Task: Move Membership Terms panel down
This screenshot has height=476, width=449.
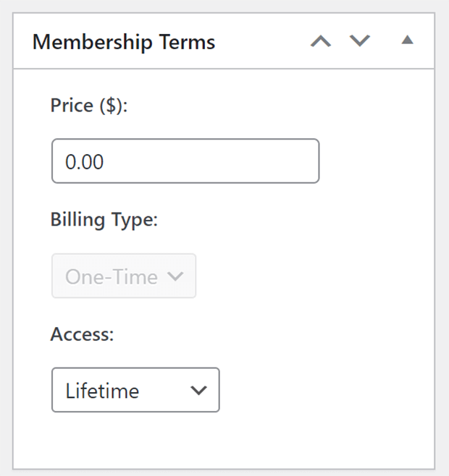Action: 360,41
